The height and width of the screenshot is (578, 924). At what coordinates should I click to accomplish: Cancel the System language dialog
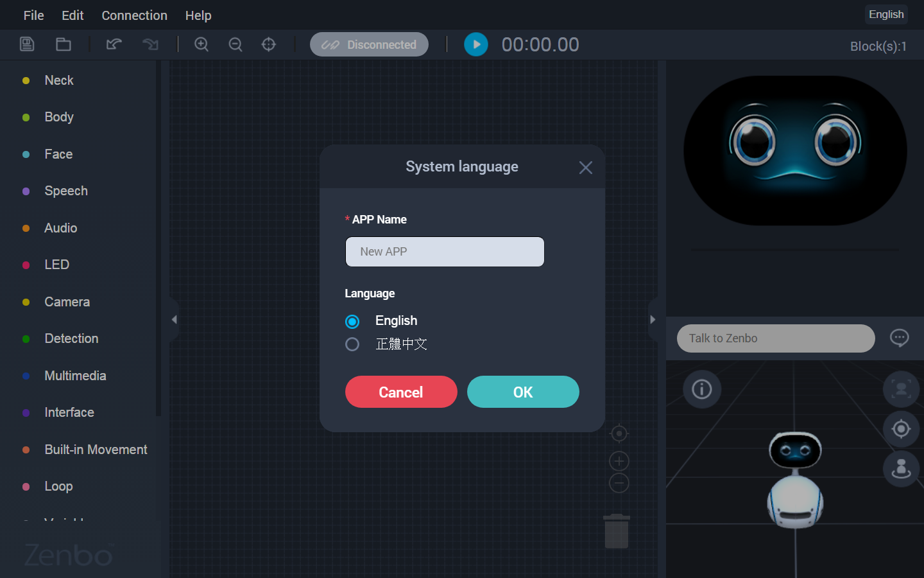pos(401,392)
